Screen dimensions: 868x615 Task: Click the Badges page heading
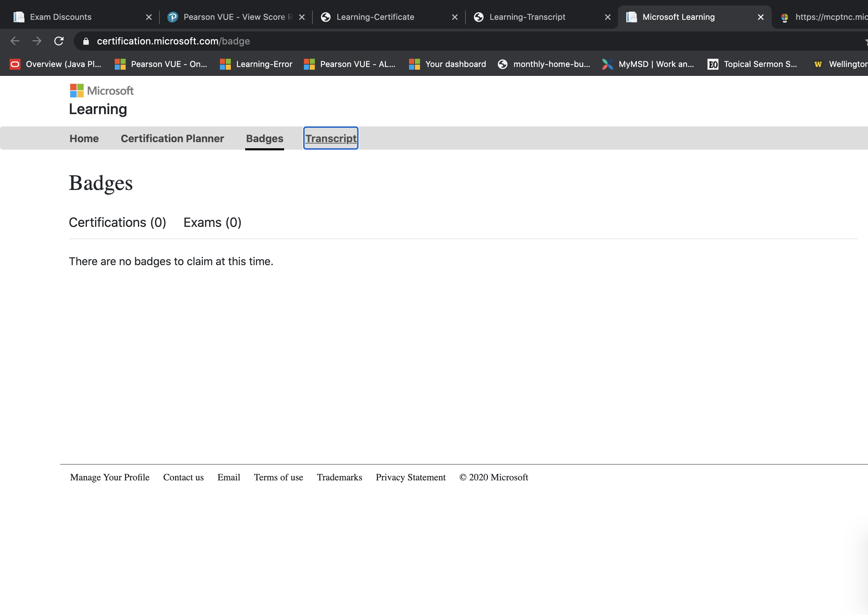tap(101, 183)
